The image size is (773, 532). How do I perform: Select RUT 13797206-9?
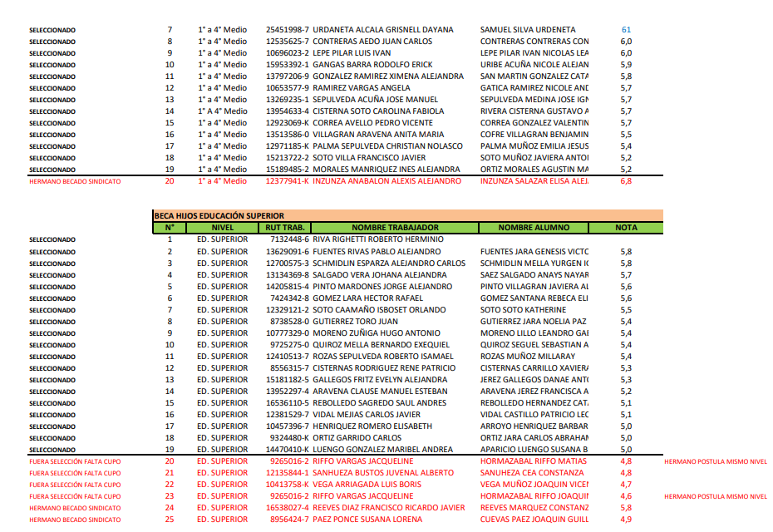point(288,76)
